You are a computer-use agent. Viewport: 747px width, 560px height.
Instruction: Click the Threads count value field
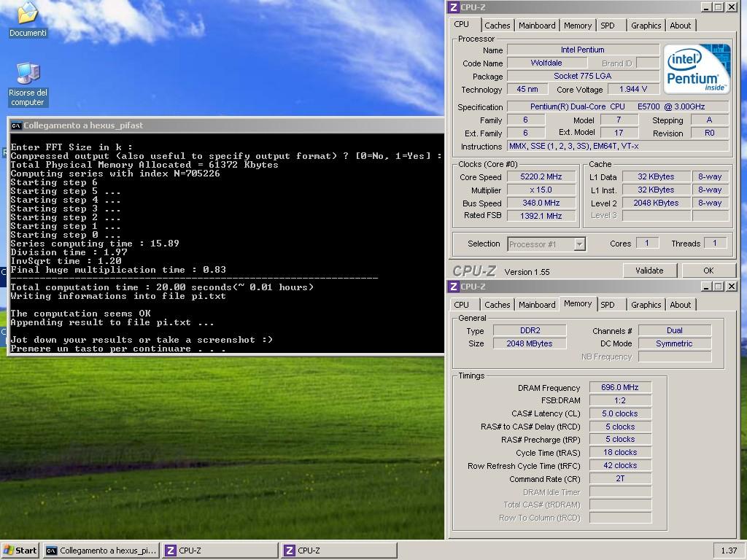pyautogui.click(x=715, y=244)
